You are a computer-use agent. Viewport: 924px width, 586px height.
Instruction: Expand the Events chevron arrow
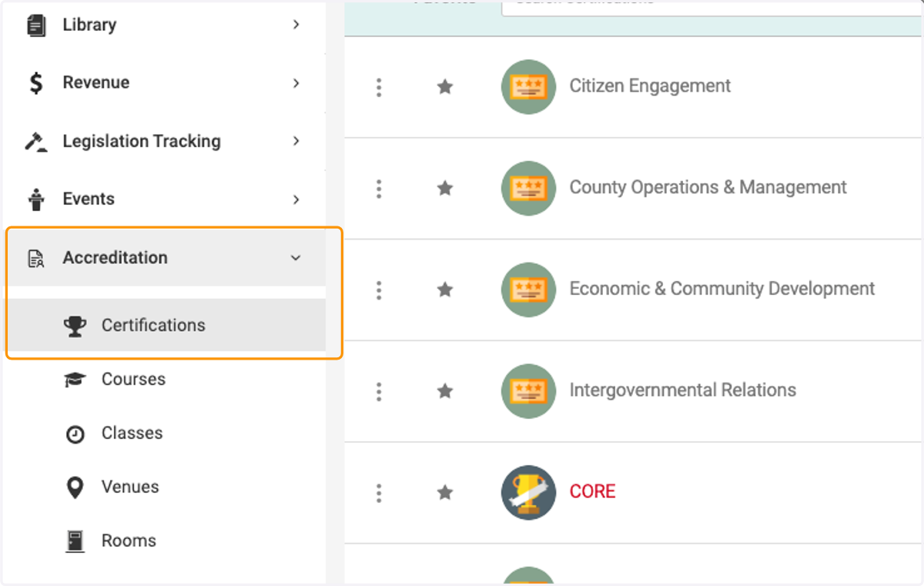296,199
